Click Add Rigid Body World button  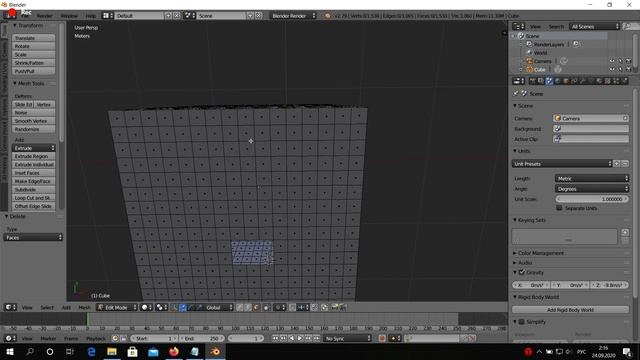point(570,310)
